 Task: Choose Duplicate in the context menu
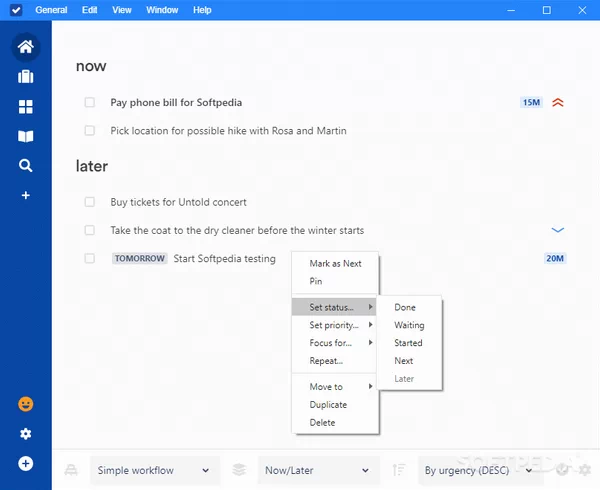pos(328,405)
